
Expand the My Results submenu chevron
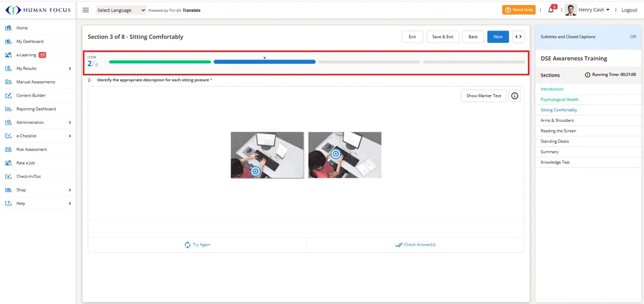pos(70,68)
